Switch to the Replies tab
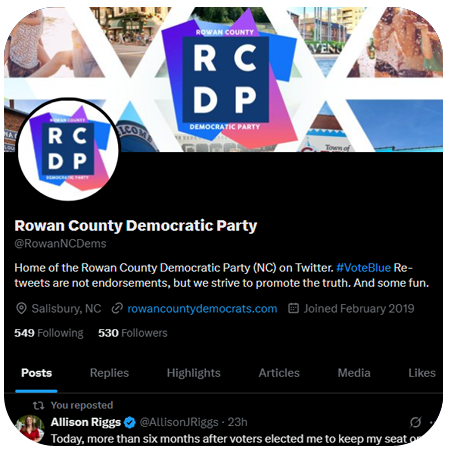This screenshot has height=450, width=450. pyautogui.click(x=109, y=373)
